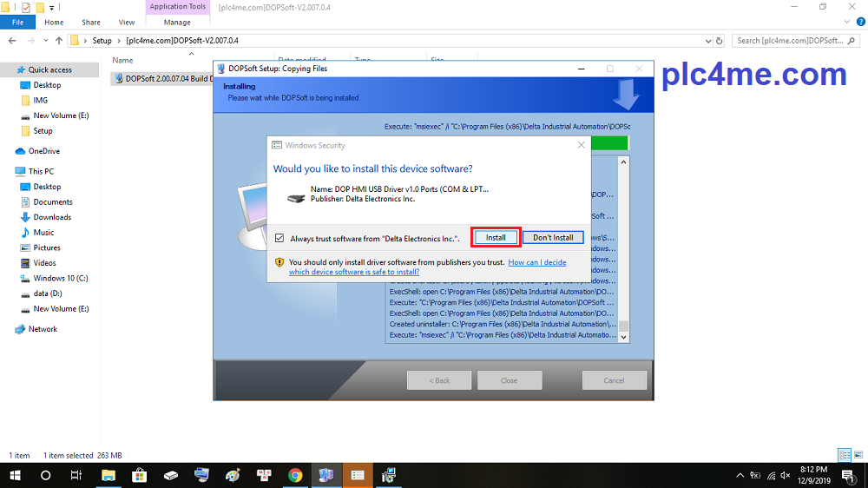Close the Windows Security dialog

pos(581,145)
